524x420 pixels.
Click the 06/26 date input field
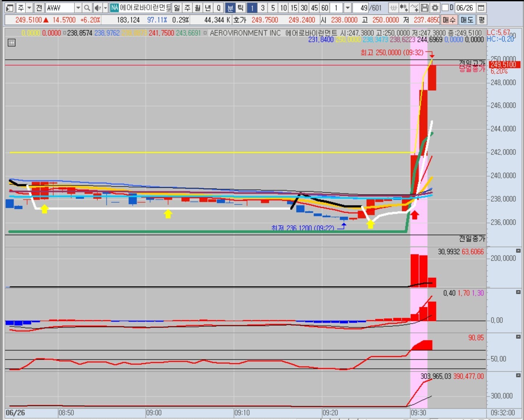[465, 8]
